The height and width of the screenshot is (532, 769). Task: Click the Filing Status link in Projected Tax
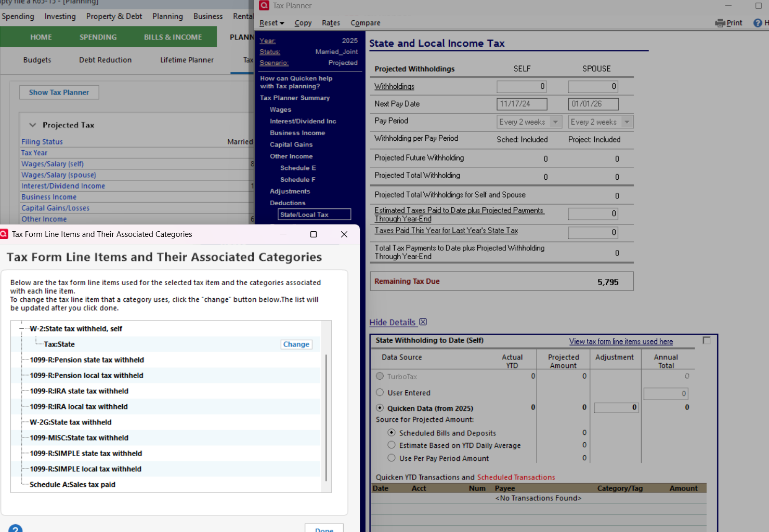[42, 142]
